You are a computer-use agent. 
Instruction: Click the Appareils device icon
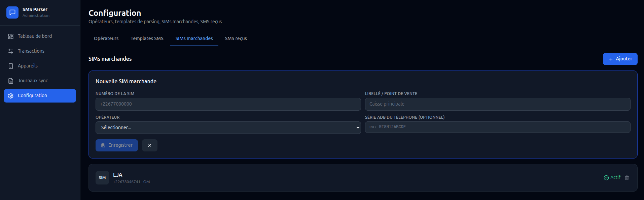[x=11, y=66]
